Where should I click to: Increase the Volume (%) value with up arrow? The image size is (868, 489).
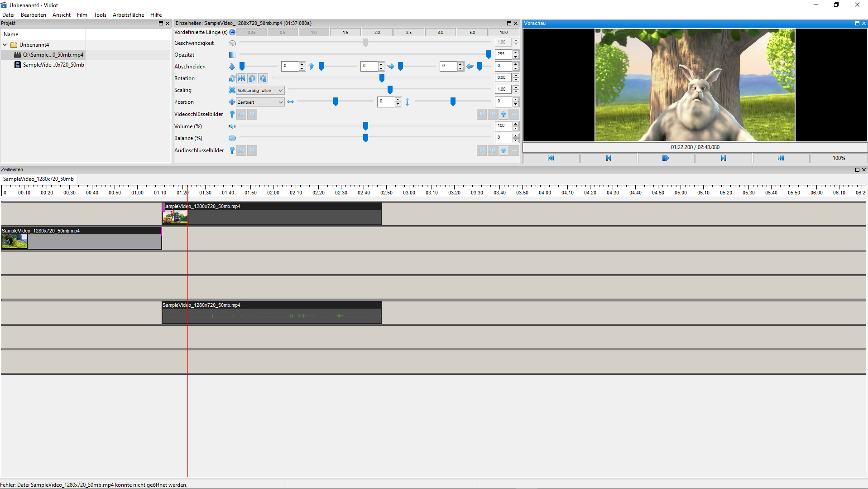point(516,124)
